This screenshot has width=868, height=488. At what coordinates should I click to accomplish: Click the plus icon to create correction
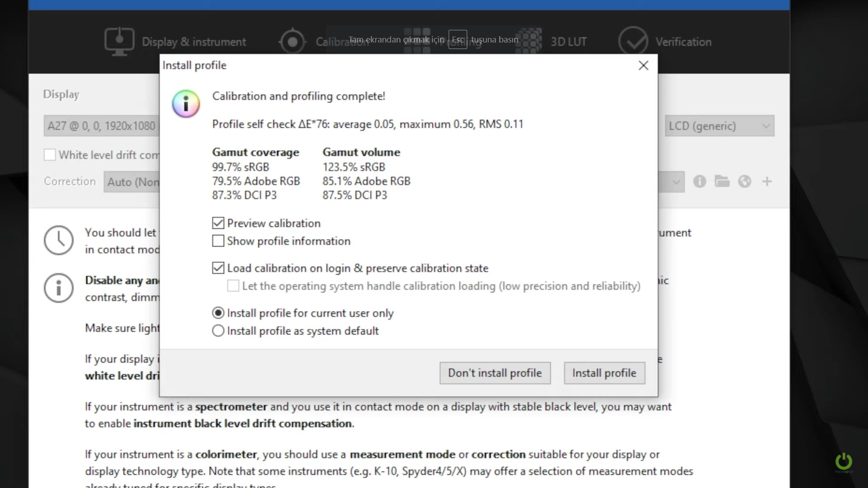coord(767,182)
